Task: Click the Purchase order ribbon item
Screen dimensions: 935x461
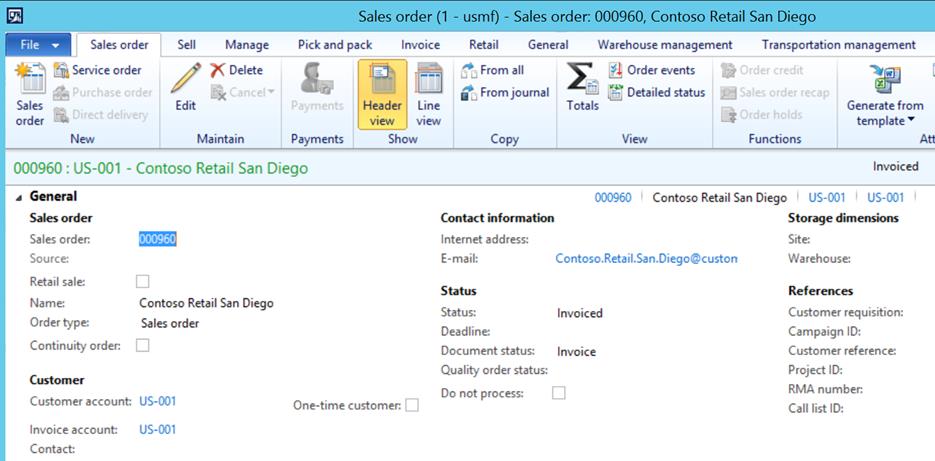Action: 103,92
